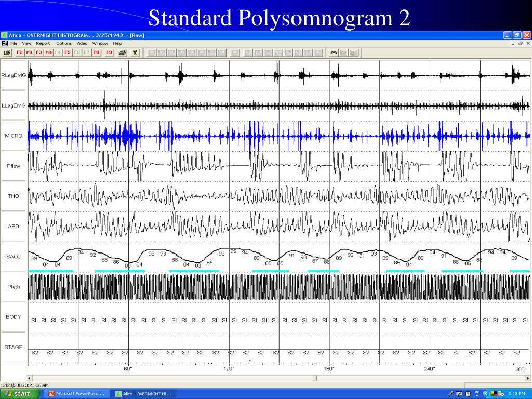532x399 pixels.
Task: Open the Video menu
Action: click(x=82, y=43)
